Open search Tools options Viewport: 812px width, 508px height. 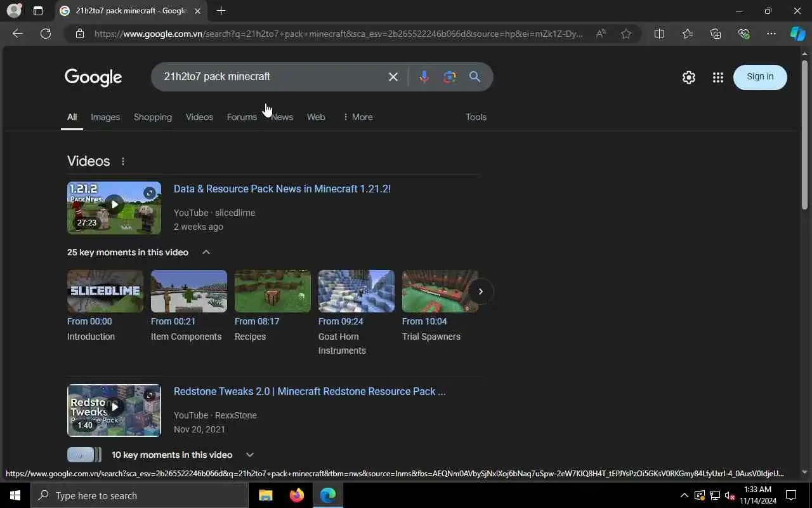(476, 117)
